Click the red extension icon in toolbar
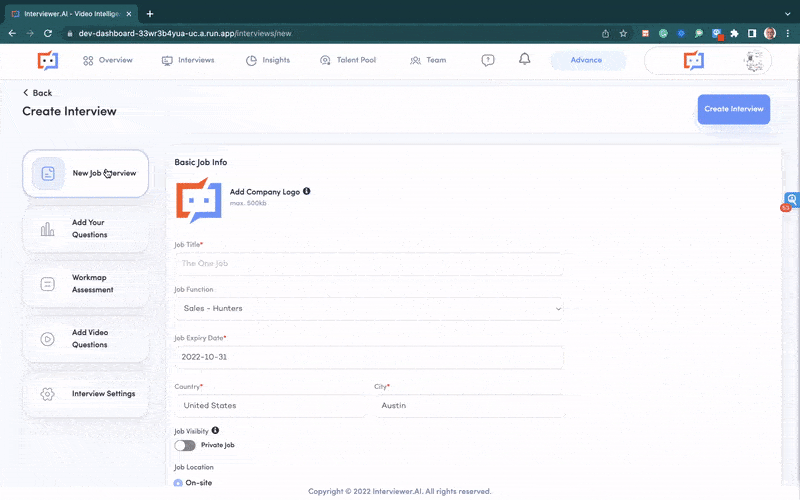 [x=645, y=34]
